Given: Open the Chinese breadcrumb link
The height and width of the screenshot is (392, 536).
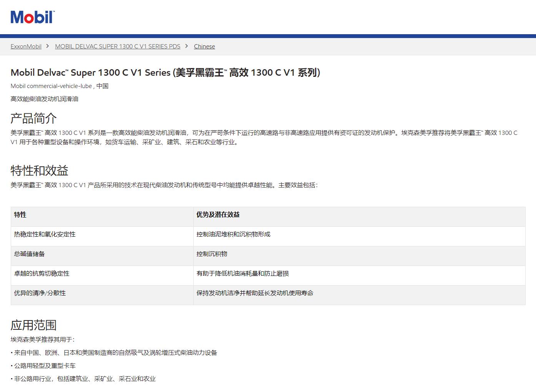Looking at the screenshot, I should pos(204,47).
